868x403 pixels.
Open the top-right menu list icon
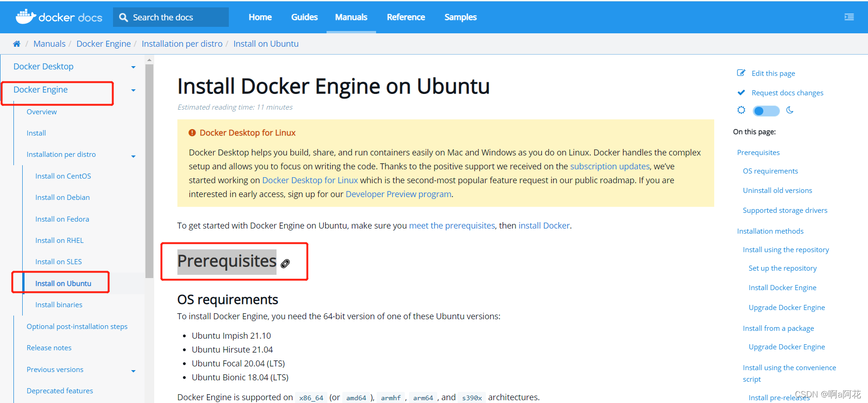pos(849,17)
